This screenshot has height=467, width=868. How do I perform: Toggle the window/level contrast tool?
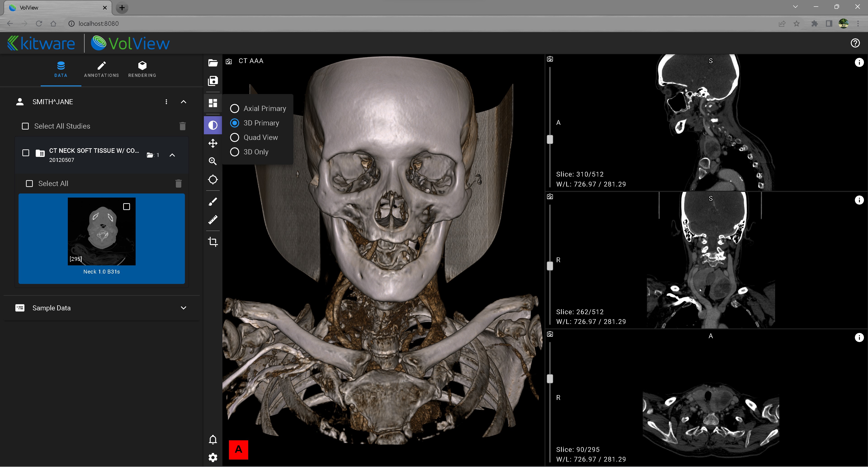pos(213,125)
